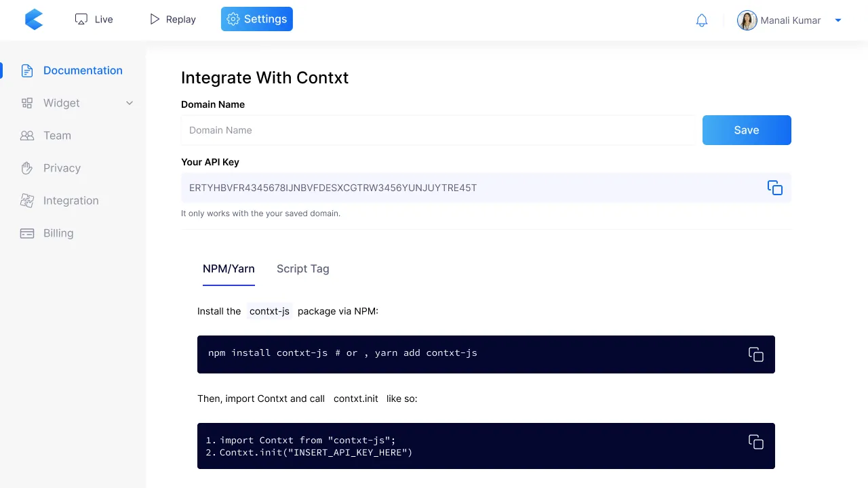
Task: Open the Integration settings page
Action: pyautogui.click(x=71, y=201)
